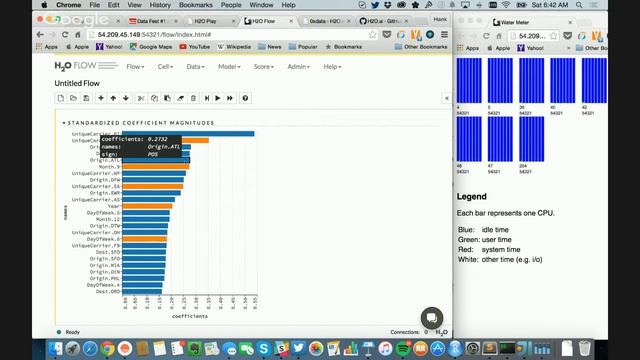Switch to the H2O Play tab
The image size is (640, 360).
[205, 21]
